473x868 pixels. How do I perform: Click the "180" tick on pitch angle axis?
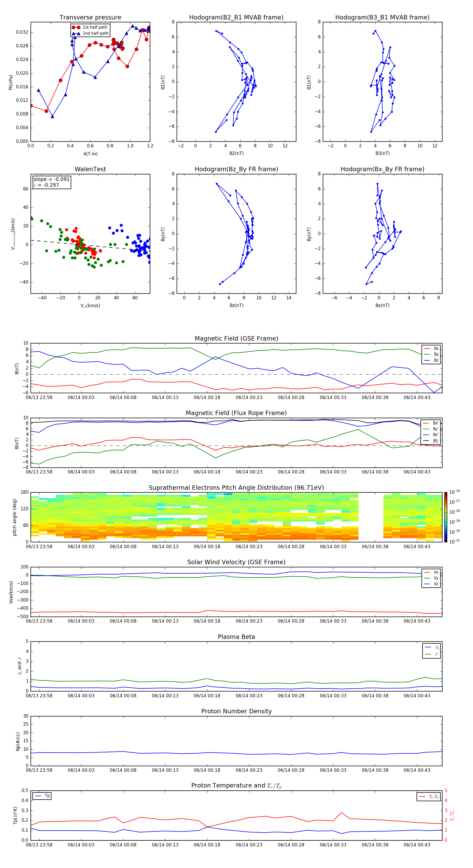coord(25,492)
